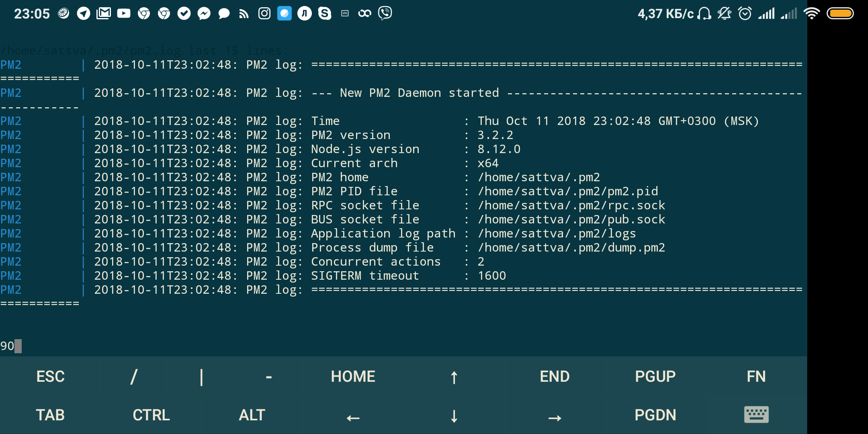Toggle the ALT modifier key
This screenshot has width=868, height=434.
pos(252,415)
